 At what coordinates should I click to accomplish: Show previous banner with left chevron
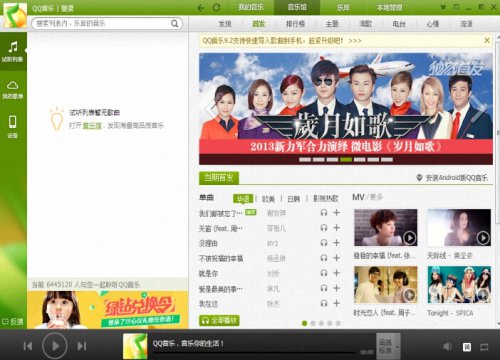click(x=211, y=108)
